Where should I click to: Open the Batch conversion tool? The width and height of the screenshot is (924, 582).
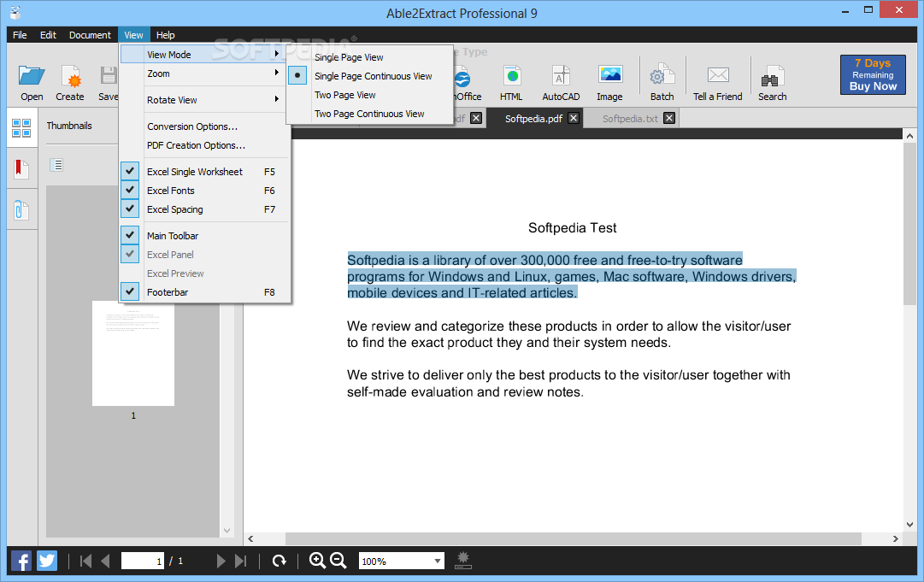click(x=662, y=75)
